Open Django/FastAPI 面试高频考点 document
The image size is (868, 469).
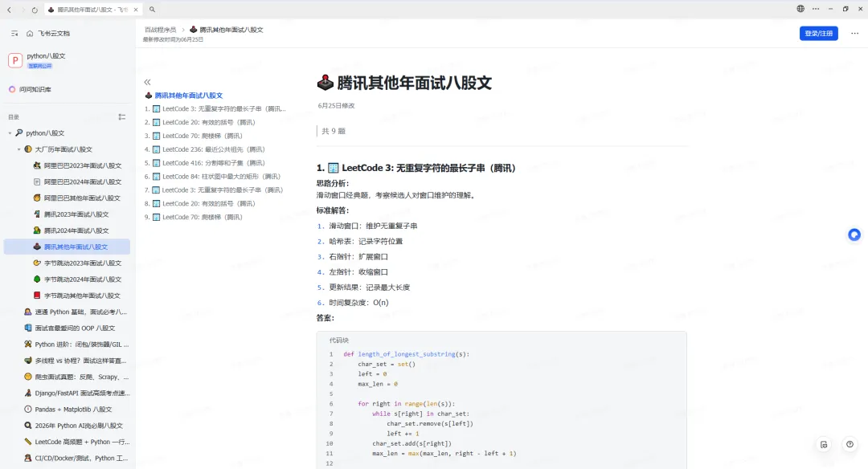[83, 394]
